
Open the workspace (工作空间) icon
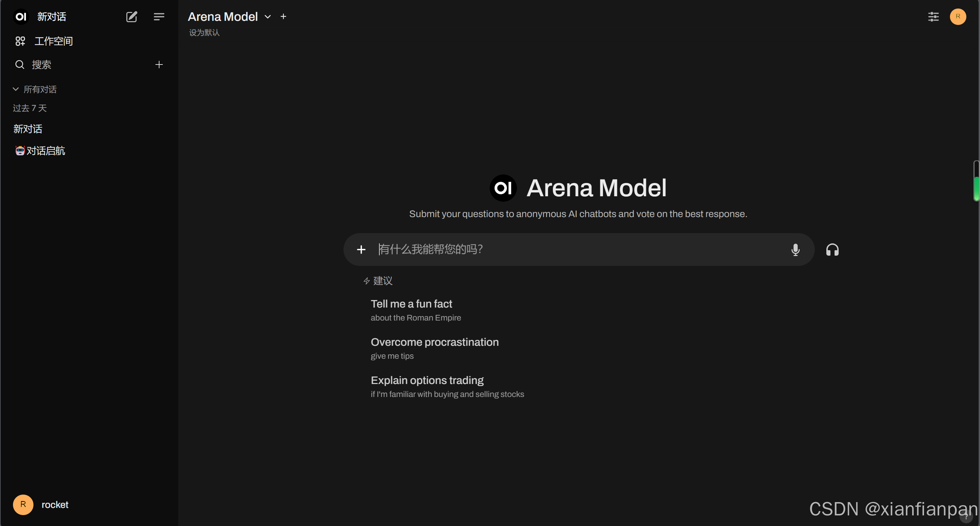click(20, 41)
